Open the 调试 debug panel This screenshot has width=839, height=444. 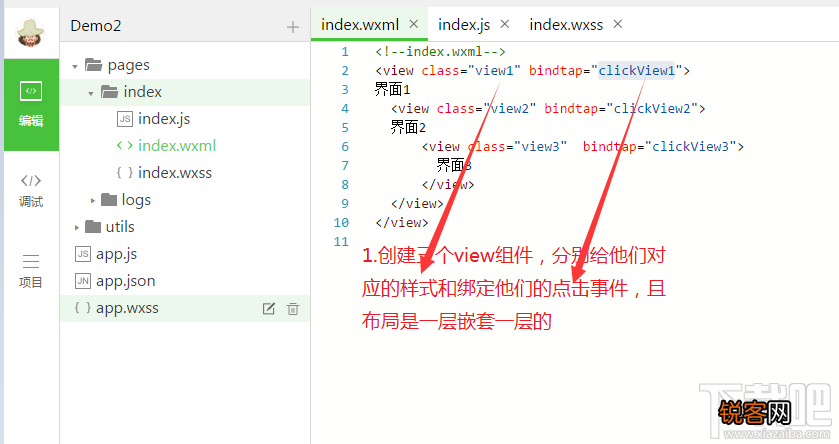[x=30, y=189]
